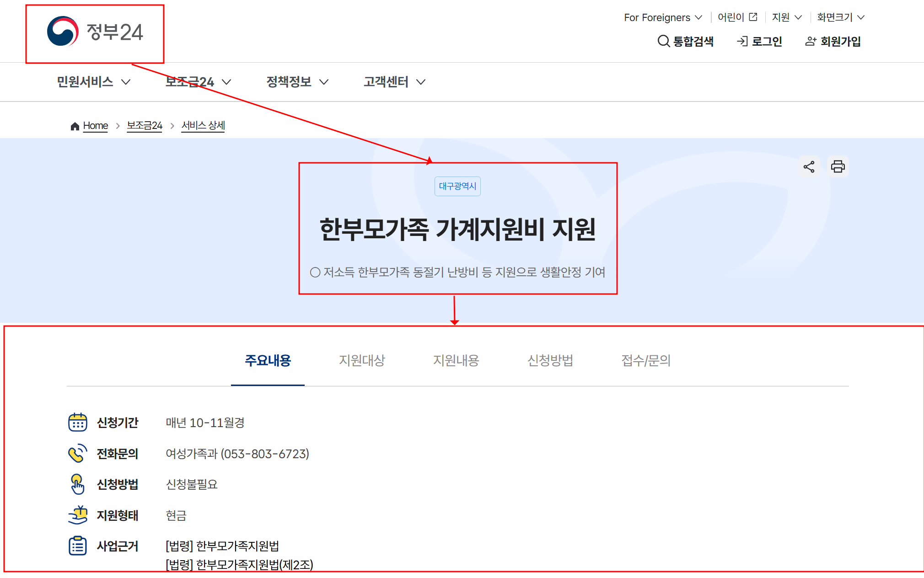
Task: Click the 대구광역시 tag badge
Action: tap(457, 186)
